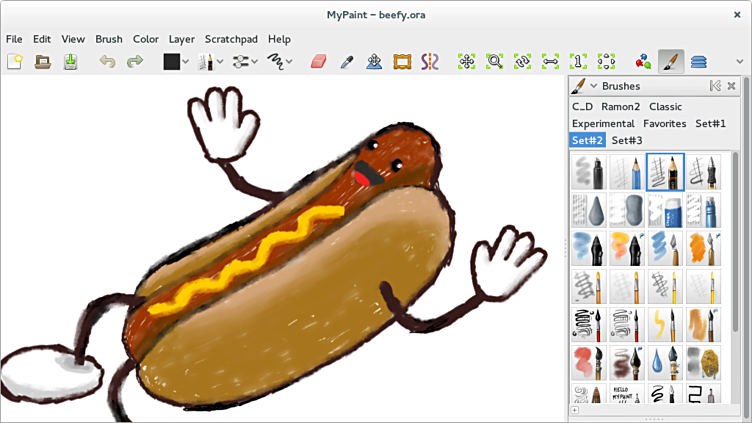
Task: Select the color picker eyedropper tool
Action: (346, 62)
